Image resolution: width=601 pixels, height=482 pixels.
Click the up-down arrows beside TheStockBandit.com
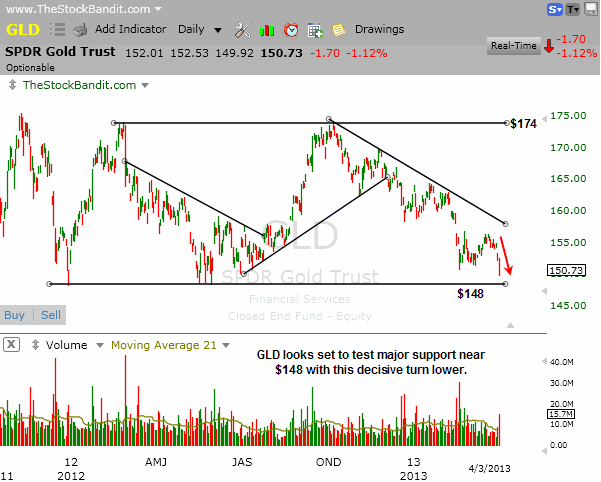[12, 86]
